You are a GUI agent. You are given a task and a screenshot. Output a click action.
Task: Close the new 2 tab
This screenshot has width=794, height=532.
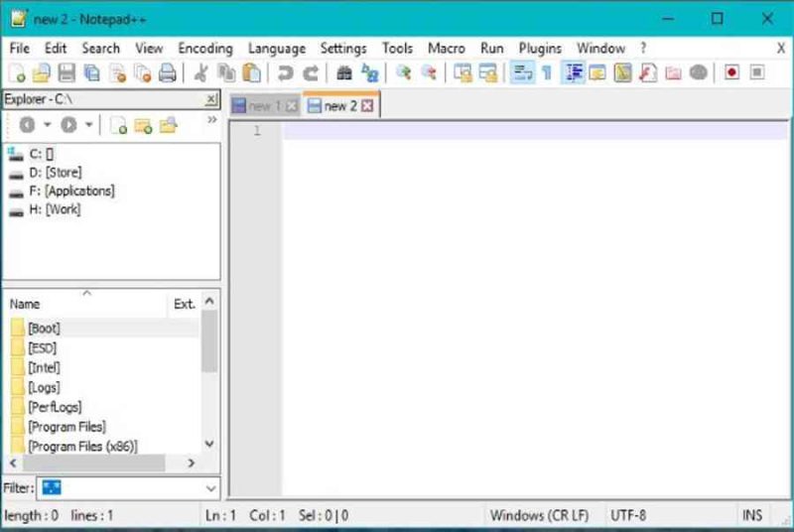coord(367,106)
